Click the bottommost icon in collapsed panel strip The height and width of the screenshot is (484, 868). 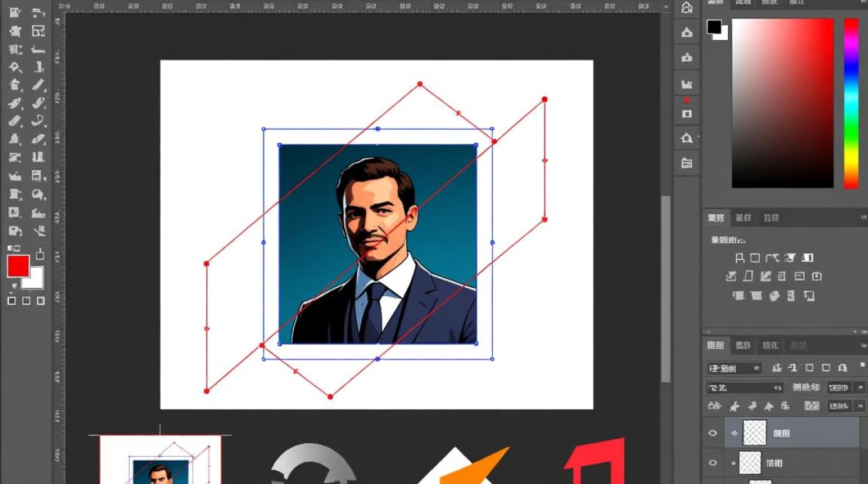(x=687, y=163)
